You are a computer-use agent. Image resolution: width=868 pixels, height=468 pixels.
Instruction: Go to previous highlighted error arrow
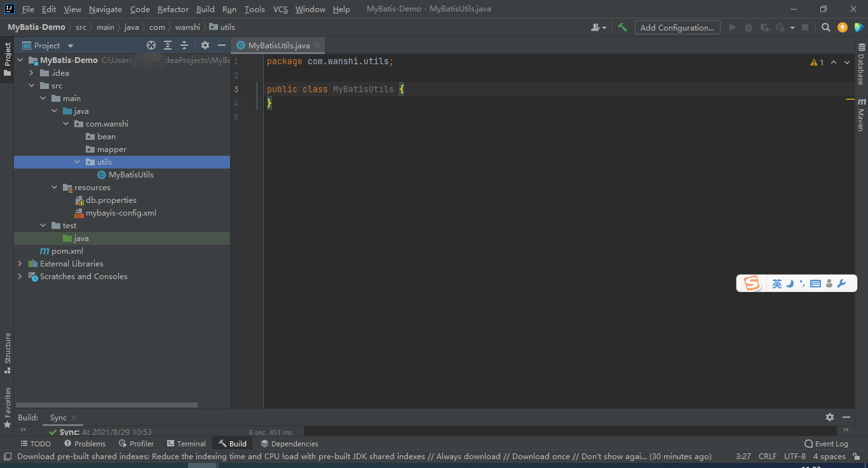834,62
